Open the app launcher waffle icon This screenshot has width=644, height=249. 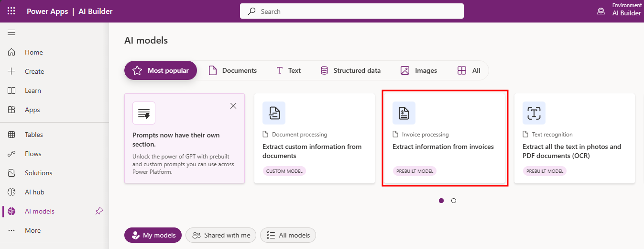[11, 11]
